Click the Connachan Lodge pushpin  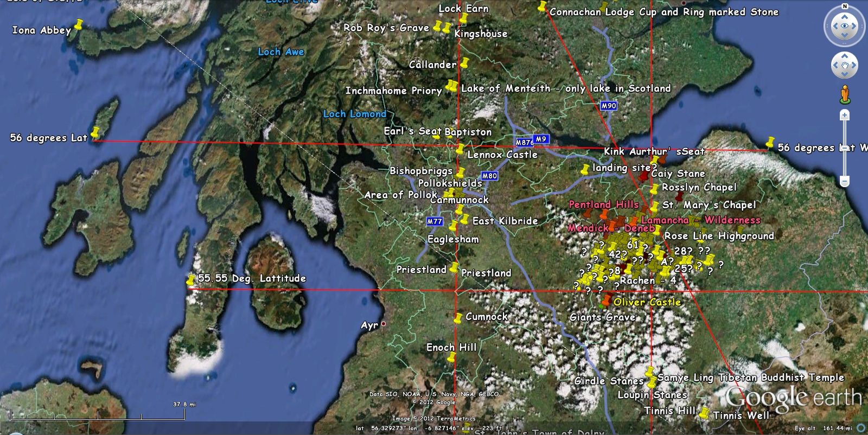coord(541,7)
